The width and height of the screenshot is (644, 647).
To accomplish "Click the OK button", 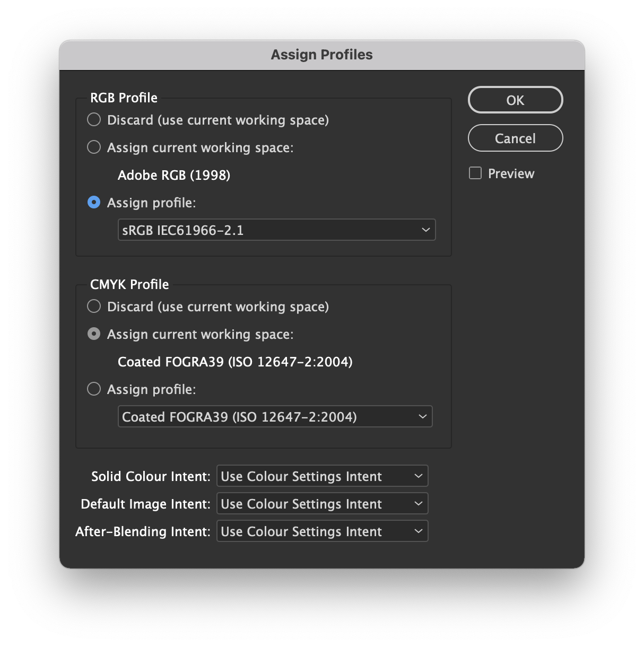I will coord(515,100).
